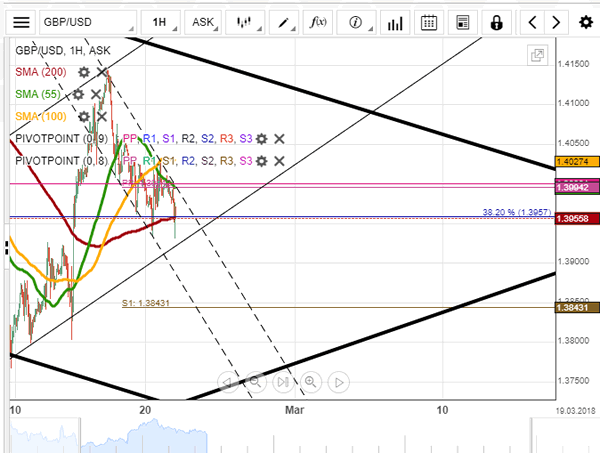The image size is (600, 453).
Task: Open the hamburger main menu
Action: 21,23
